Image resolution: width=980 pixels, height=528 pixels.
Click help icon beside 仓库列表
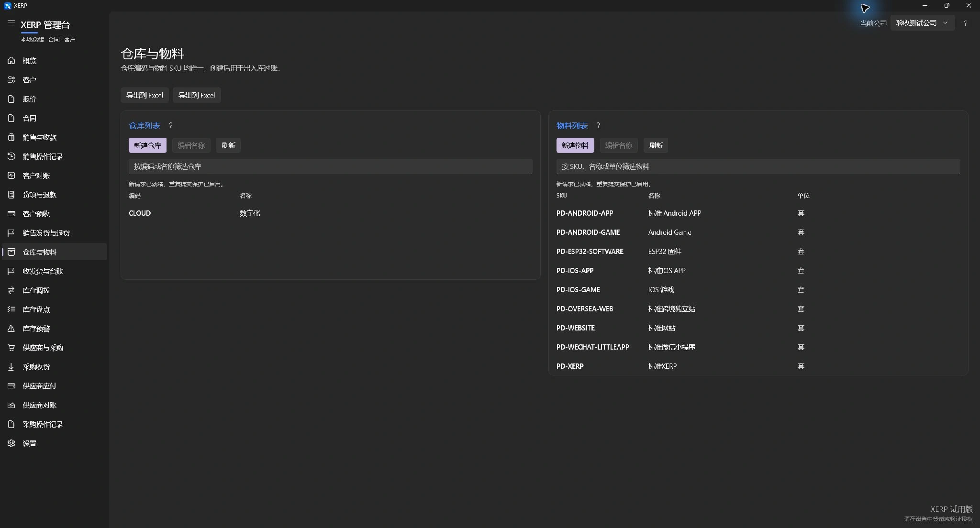(x=171, y=125)
